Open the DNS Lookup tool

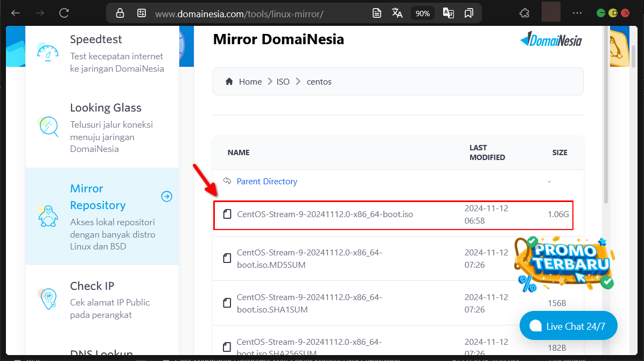pyautogui.click(x=101, y=352)
